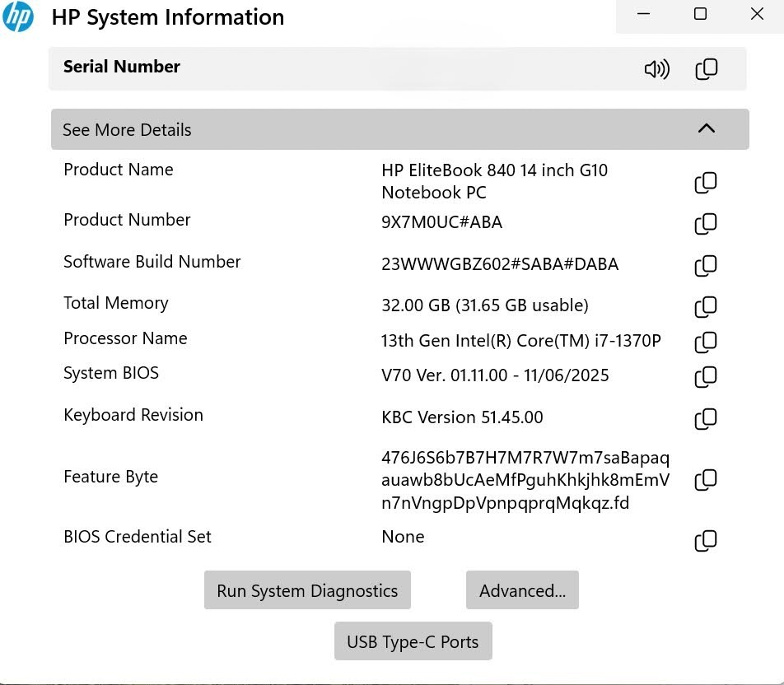Copy the BIOS Credential Set value
The width and height of the screenshot is (784, 685).
click(x=706, y=540)
